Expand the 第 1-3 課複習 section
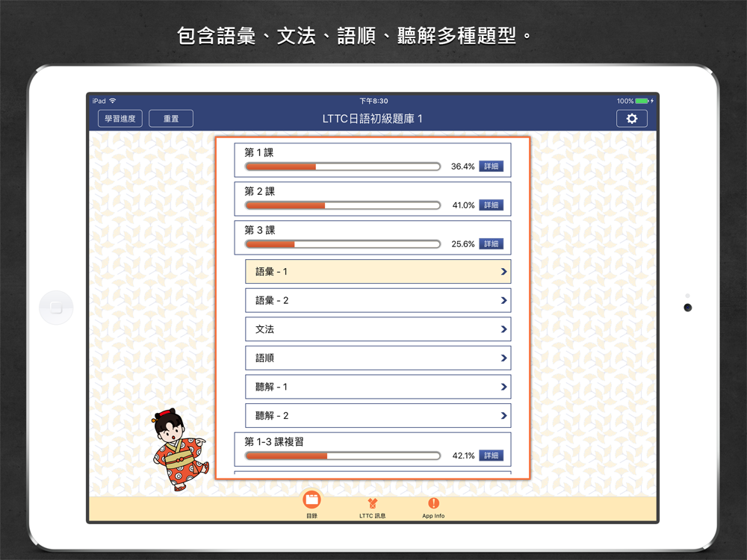747x560 pixels. (x=373, y=449)
